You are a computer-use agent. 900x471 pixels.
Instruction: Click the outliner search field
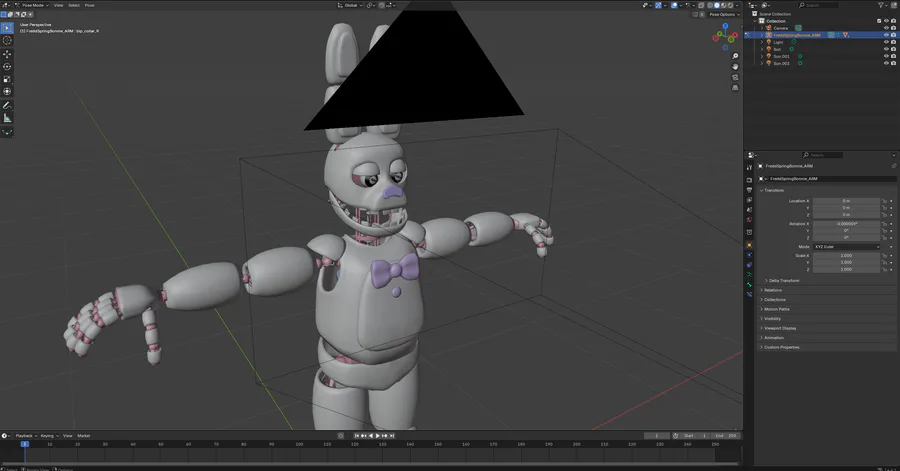coord(818,5)
